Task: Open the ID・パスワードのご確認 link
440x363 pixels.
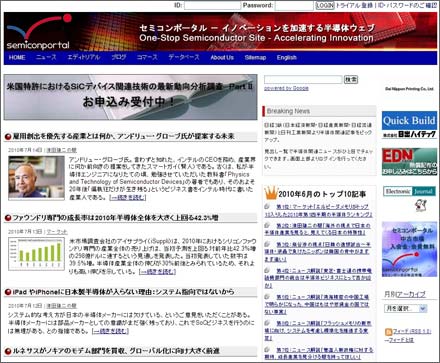Action: (407, 5)
